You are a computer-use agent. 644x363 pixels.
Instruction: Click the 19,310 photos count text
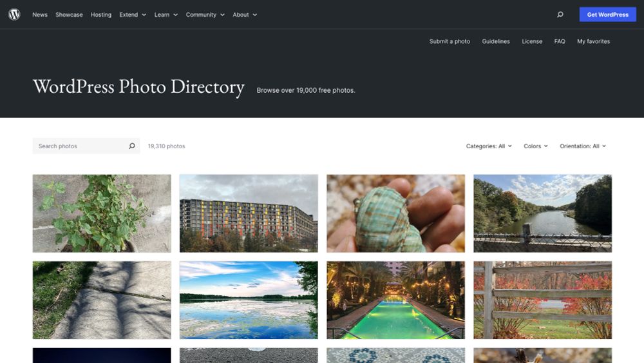tap(166, 146)
